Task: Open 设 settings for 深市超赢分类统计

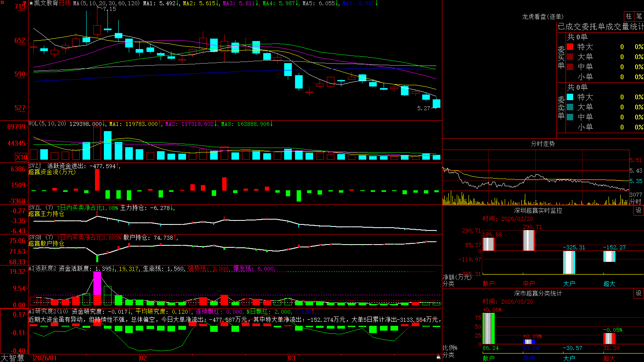Action: pyautogui.click(x=639, y=293)
